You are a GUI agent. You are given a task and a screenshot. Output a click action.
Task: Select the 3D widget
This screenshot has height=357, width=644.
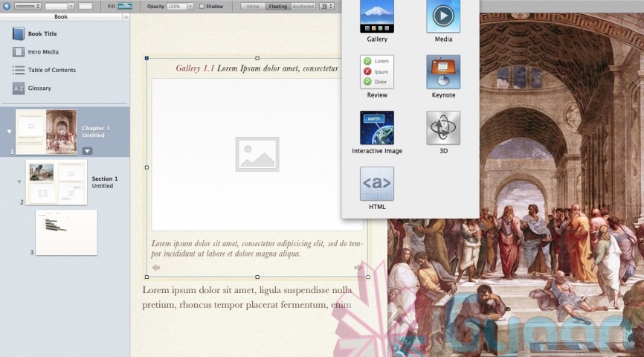tap(442, 128)
